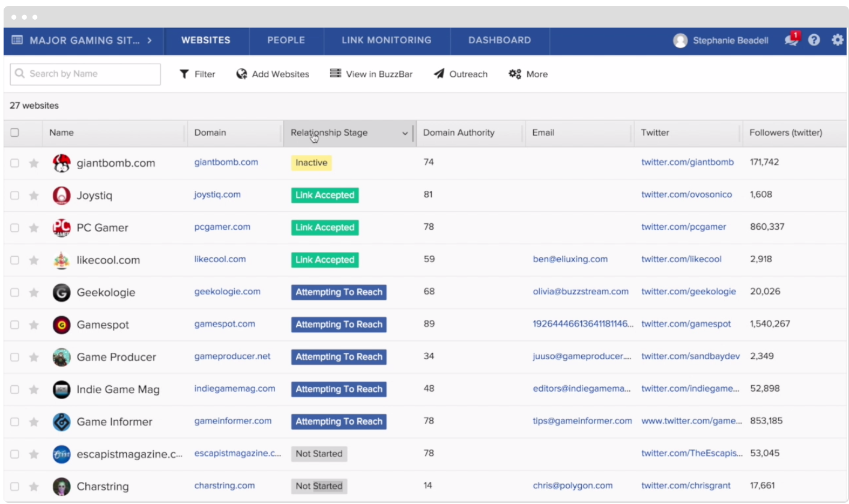
Task: Click the Gamespot site logo
Action: pos(61,325)
